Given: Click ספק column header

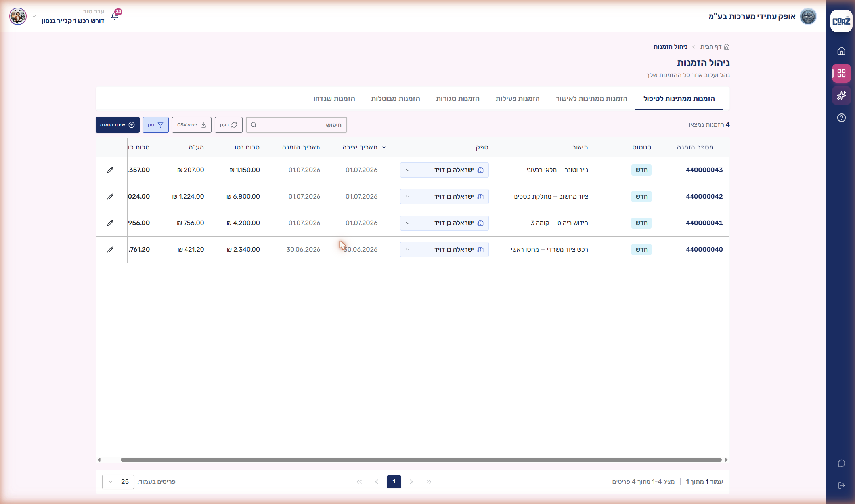Looking at the screenshot, I should (x=482, y=147).
